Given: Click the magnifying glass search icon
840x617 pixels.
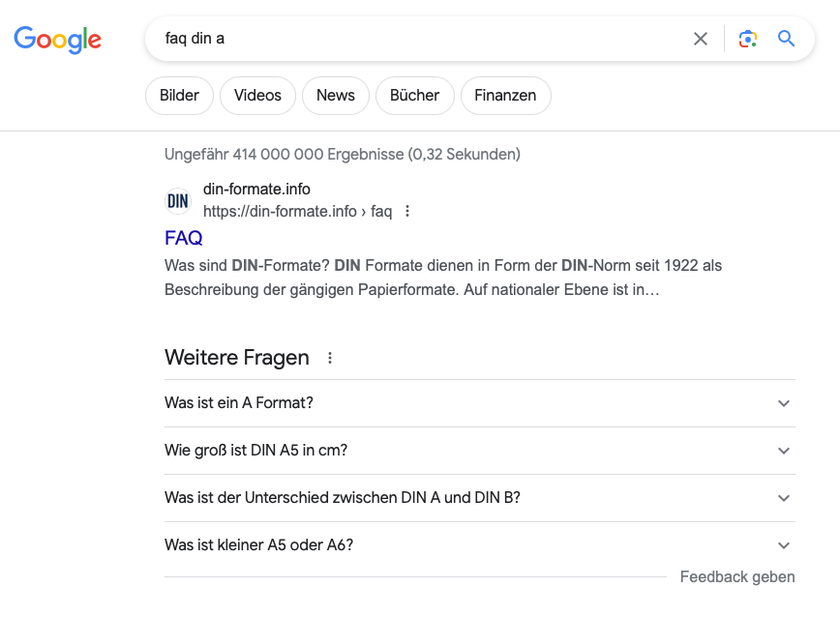Looking at the screenshot, I should point(787,39).
